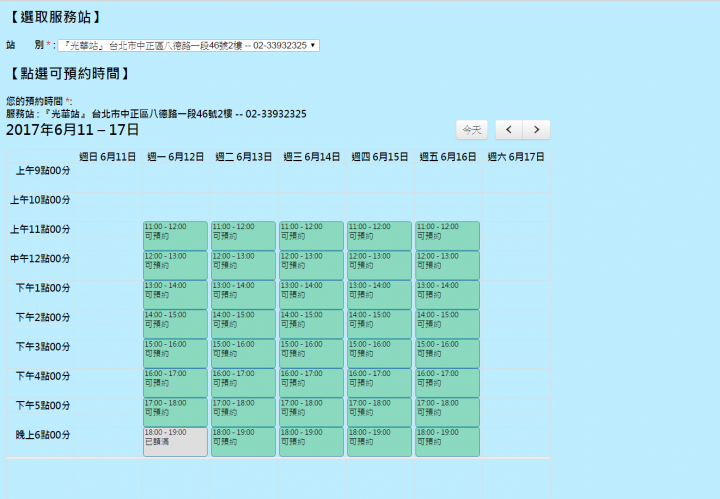The width and height of the screenshot is (720, 499).
Task: Click the 週日 6月11日 column header
Action: [x=107, y=157]
